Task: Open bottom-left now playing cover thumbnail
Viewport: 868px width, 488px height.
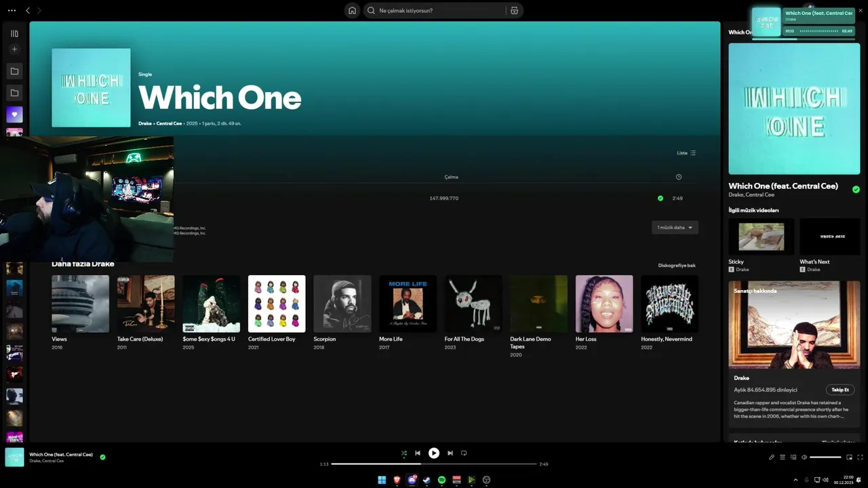Action: click(14, 457)
